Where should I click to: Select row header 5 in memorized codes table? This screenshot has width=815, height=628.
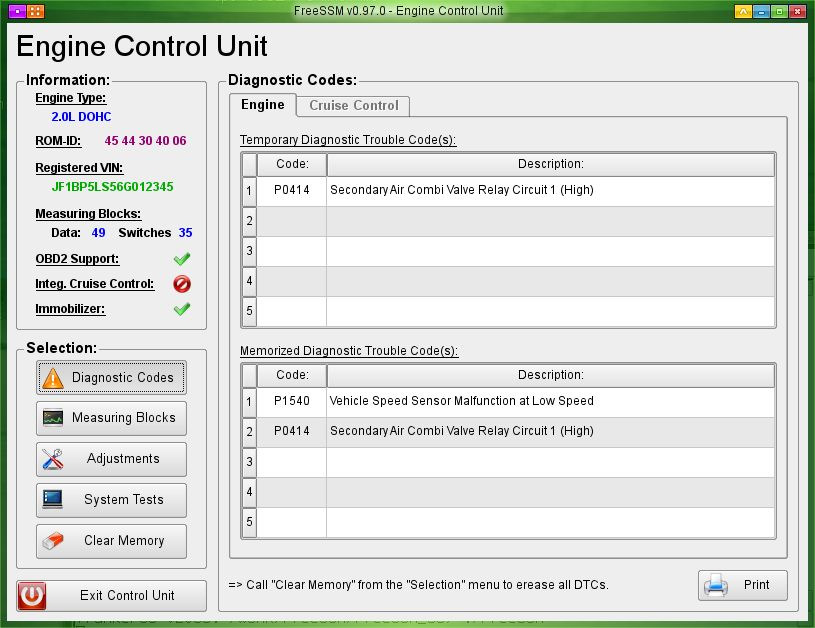click(x=249, y=522)
